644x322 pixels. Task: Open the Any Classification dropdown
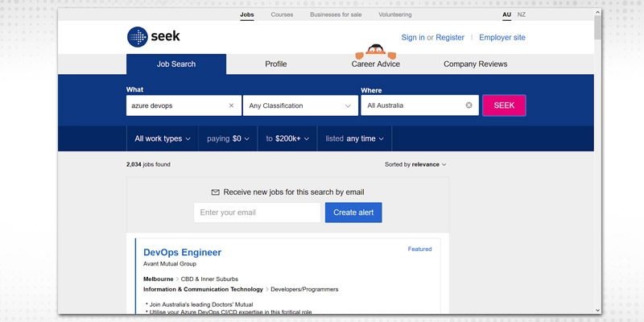click(300, 105)
